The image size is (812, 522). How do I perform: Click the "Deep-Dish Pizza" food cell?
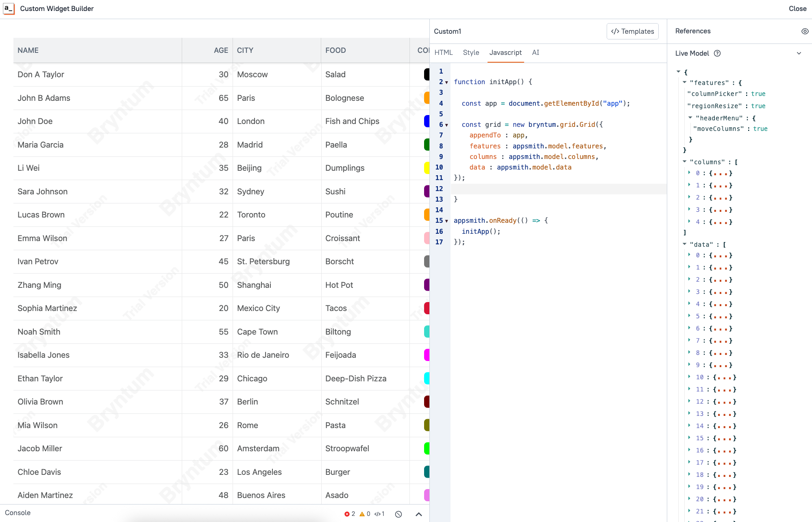coord(365,378)
